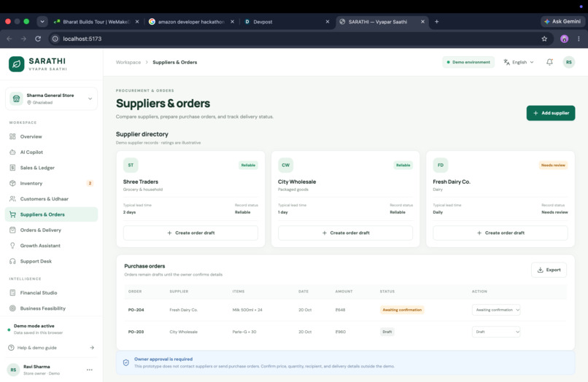Click the Customers & Udhaar people icon

(x=12, y=199)
